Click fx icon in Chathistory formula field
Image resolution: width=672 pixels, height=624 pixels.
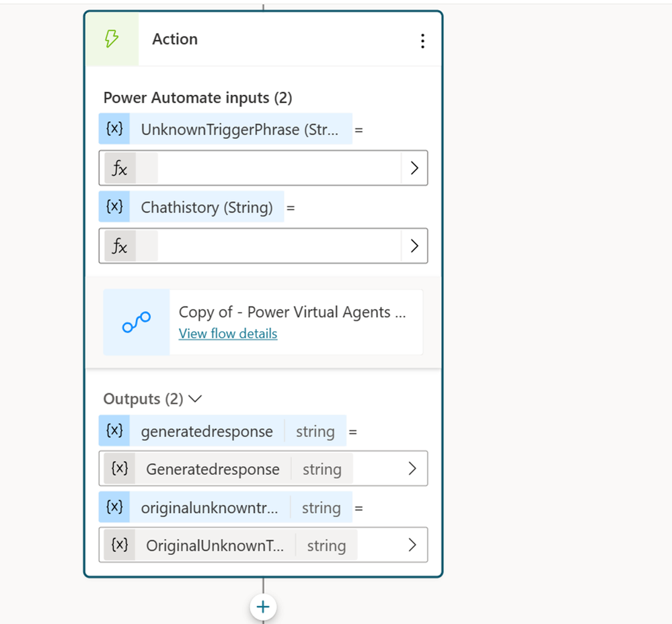[x=120, y=246]
